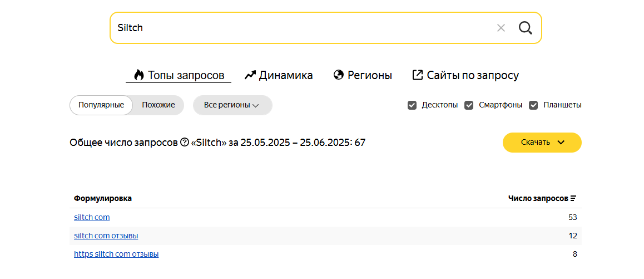Click the globe icon for Регионы
Screen dimensions: 644x279
click(x=339, y=75)
